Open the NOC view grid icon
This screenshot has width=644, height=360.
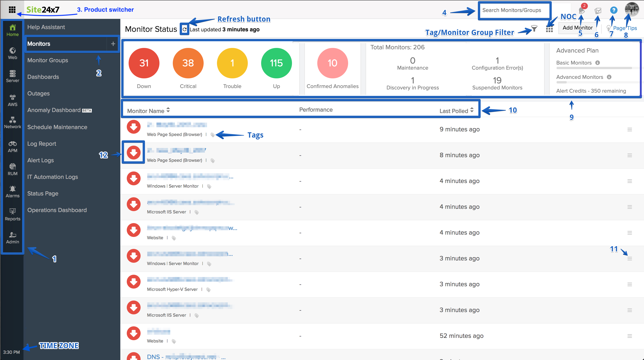[x=549, y=29]
